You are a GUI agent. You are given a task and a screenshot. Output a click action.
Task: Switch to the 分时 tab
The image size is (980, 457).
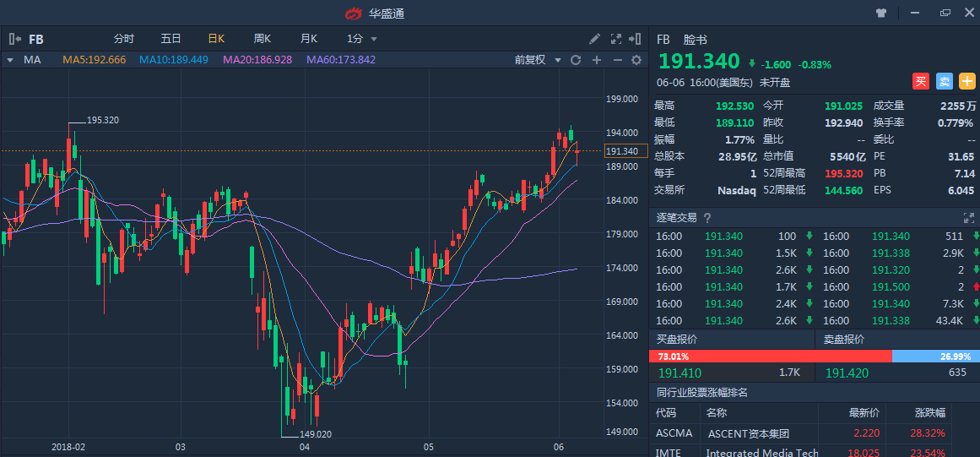click(124, 39)
